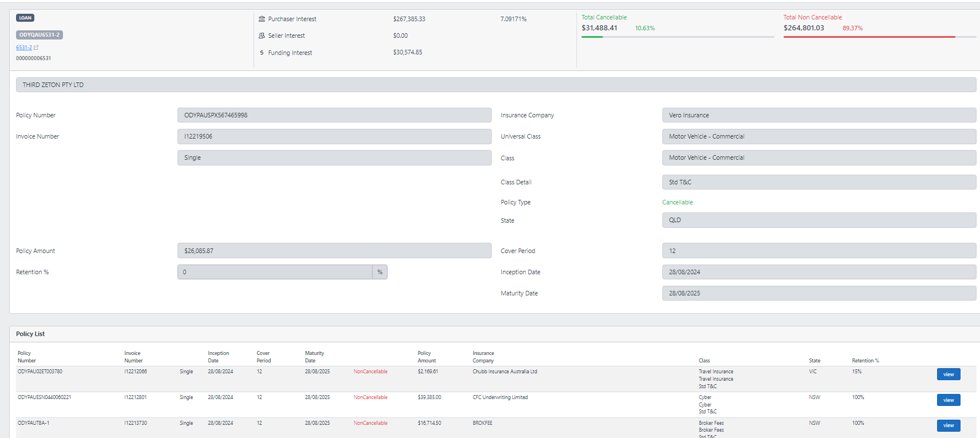View the BROKFEE policy row

pyautogui.click(x=948, y=425)
